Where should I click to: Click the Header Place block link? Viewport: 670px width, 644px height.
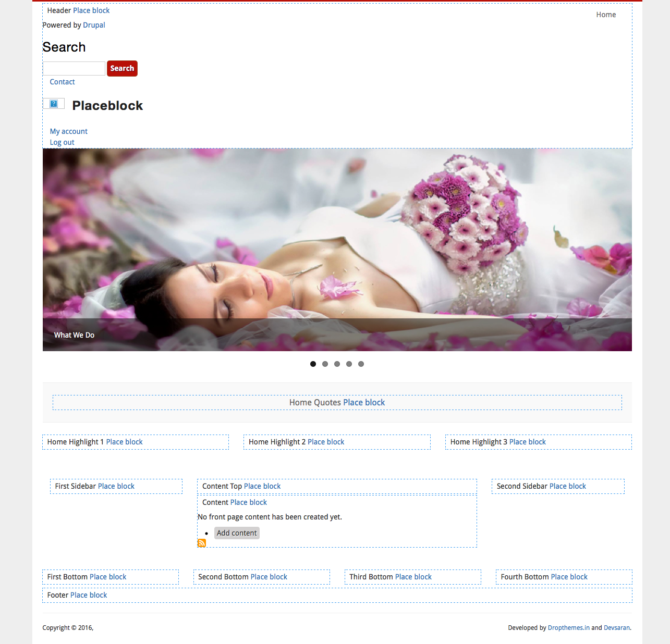coord(91,10)
